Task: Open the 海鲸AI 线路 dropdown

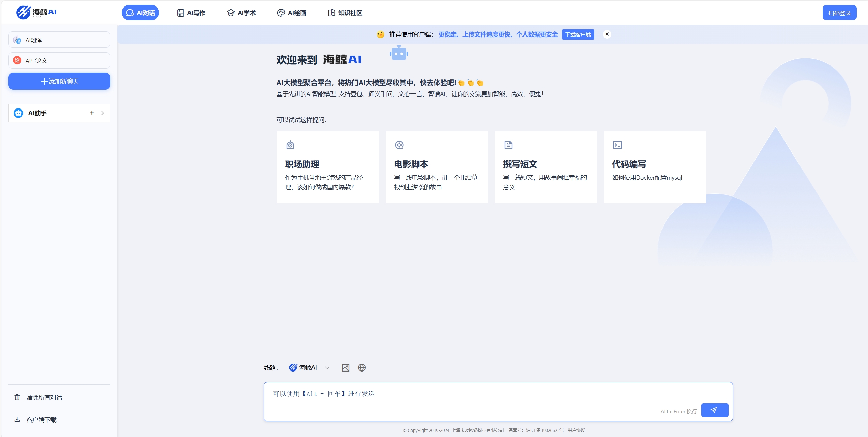Action: 309,367
